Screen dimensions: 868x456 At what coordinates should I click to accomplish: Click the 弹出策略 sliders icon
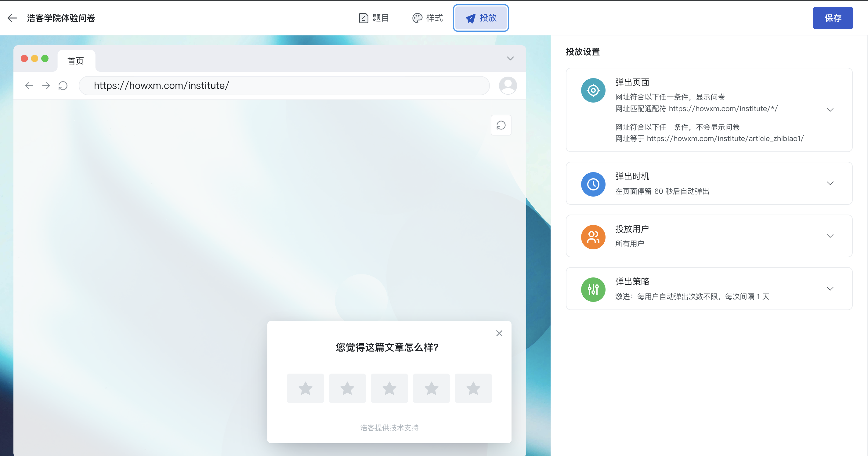593,290
